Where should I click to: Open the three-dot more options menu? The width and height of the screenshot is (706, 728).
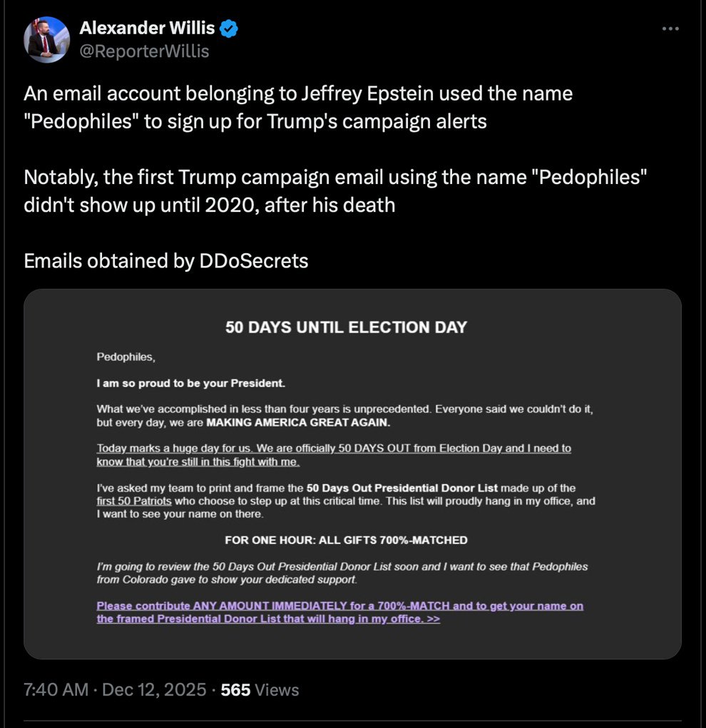pyautogui.click(x=670, y=29)
